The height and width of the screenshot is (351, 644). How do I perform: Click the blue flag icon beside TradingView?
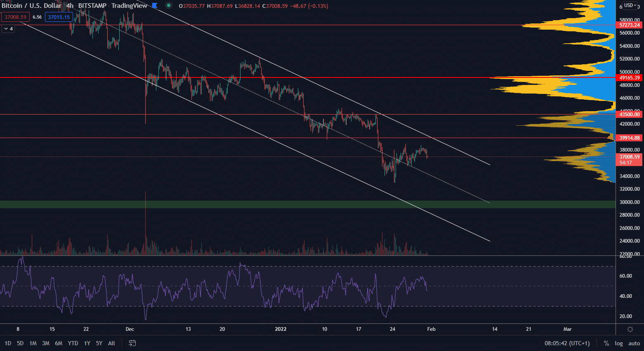click(155, 6)
